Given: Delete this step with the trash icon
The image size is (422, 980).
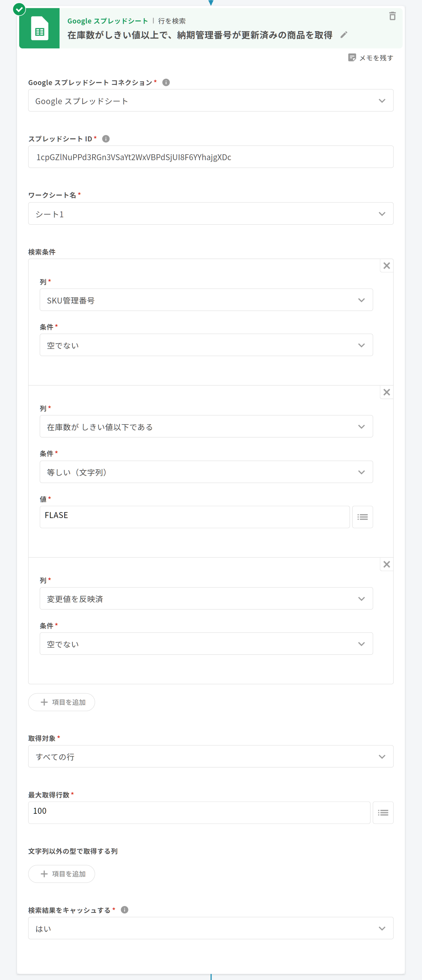Looking at the screenshot, I should point(392,16).
